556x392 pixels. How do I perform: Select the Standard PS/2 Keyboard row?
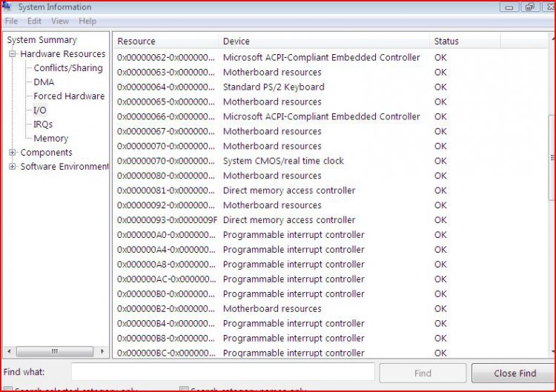pos(282,87)
